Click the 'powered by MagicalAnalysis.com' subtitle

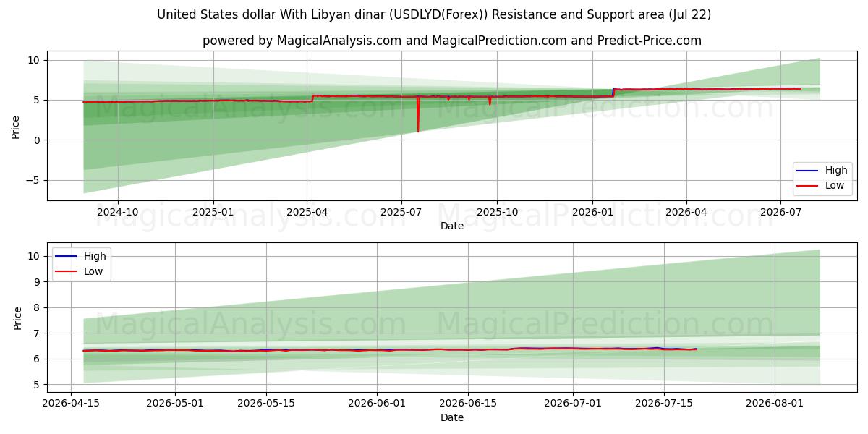[452, 41]
